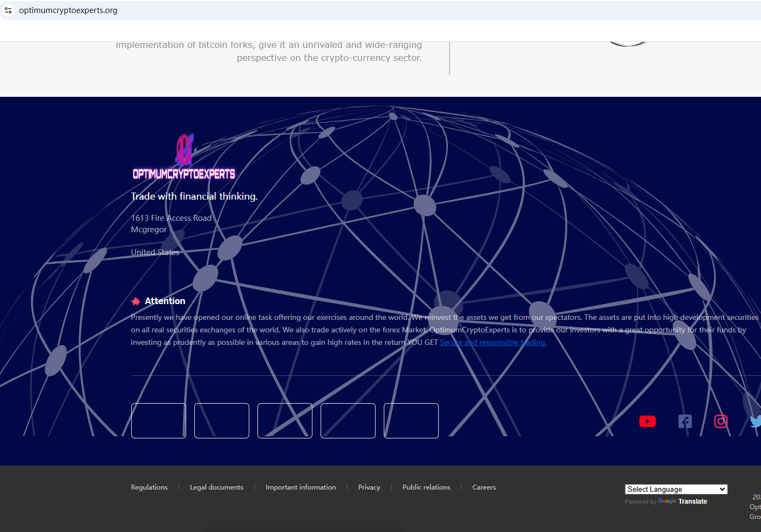Click the 'Mcgregor' city text

(149, 230)
